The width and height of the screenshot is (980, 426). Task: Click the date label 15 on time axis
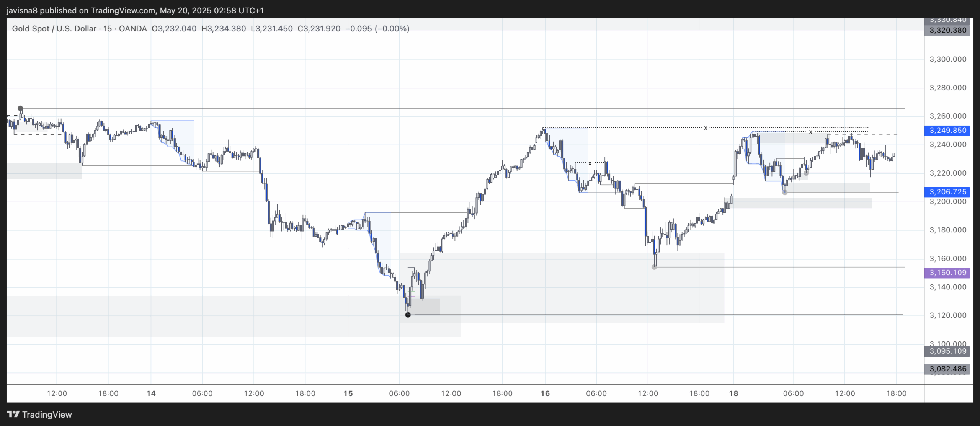[348, 393]
